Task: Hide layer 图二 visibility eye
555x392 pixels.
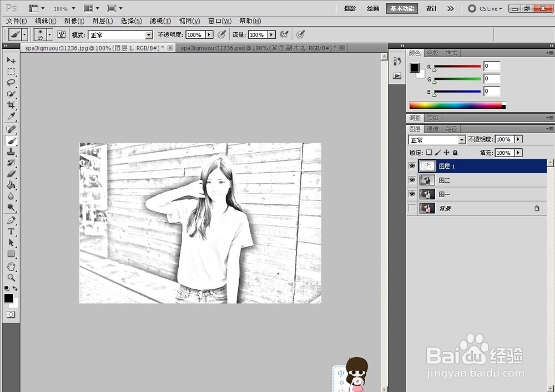Action: [412, 180]
